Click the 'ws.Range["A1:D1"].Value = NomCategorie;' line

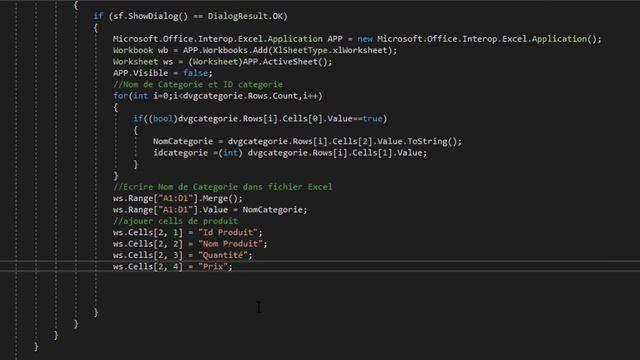click(210, 210)
